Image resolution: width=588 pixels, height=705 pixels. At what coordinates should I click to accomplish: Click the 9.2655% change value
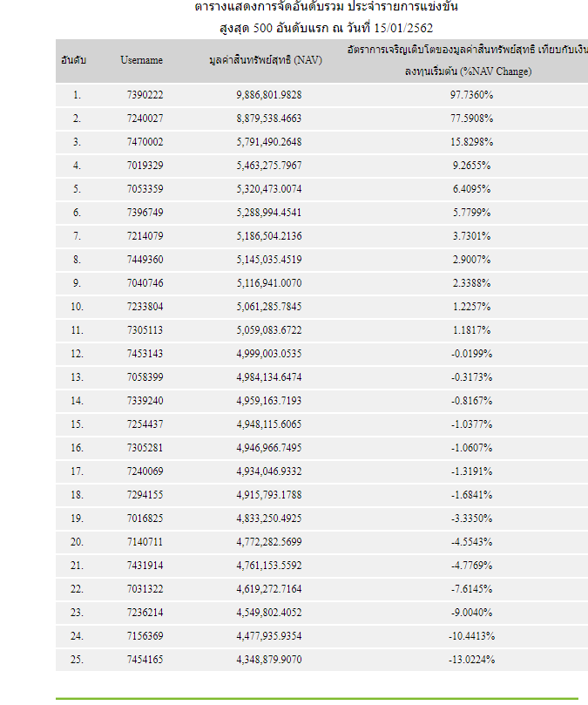470,165
